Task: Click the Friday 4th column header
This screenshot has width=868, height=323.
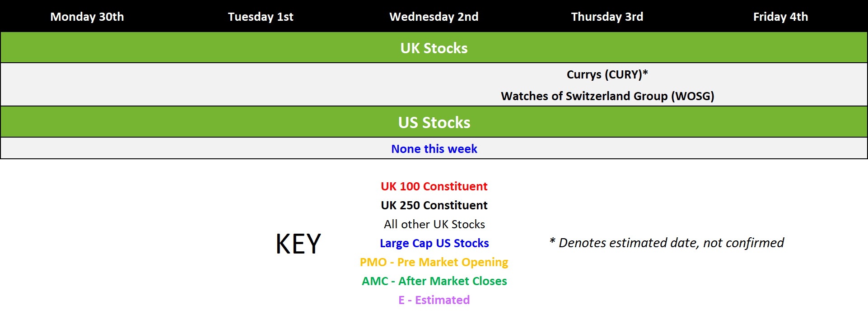Action: 781,17
